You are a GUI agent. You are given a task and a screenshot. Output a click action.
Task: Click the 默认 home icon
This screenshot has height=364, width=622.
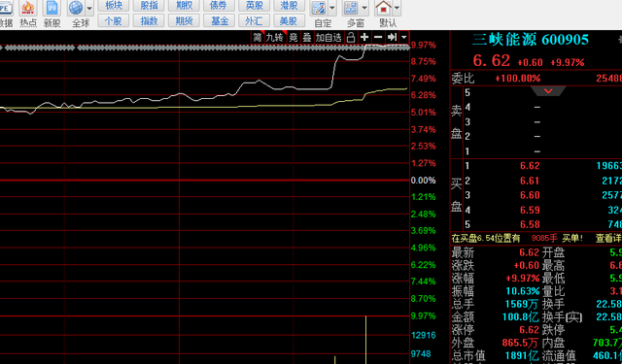(383, 8)
